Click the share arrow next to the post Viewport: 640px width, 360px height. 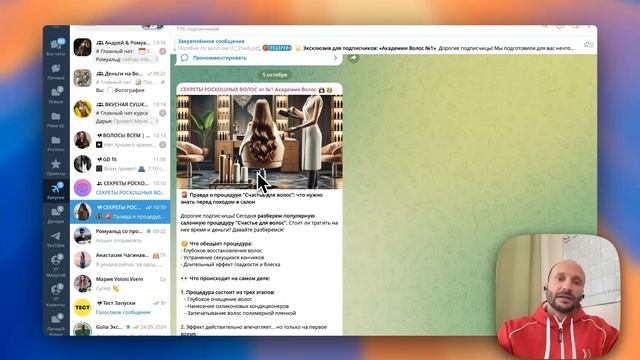click(x=353, y=58)
